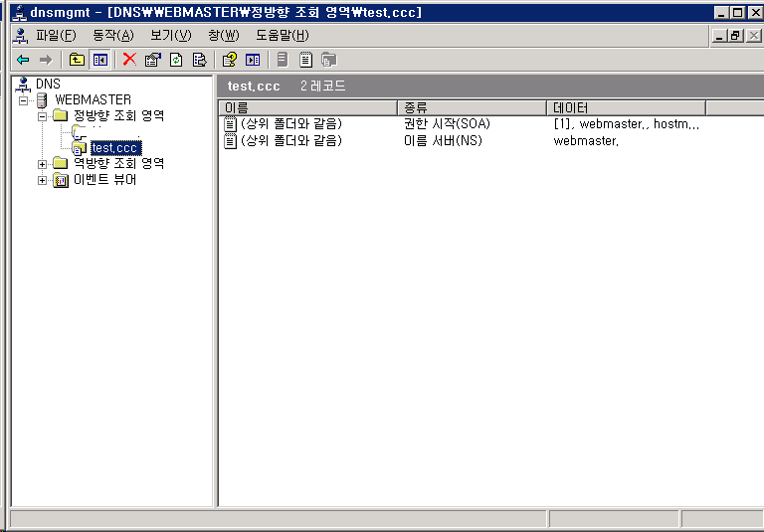Click the forward lookup zones folder icon

pos(60,116)
